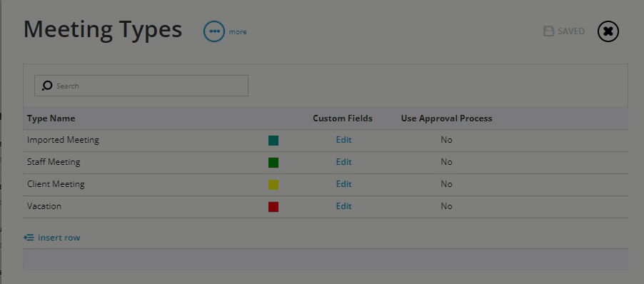Click the SAVED floppy disk icon

click(x=549, y=31)
